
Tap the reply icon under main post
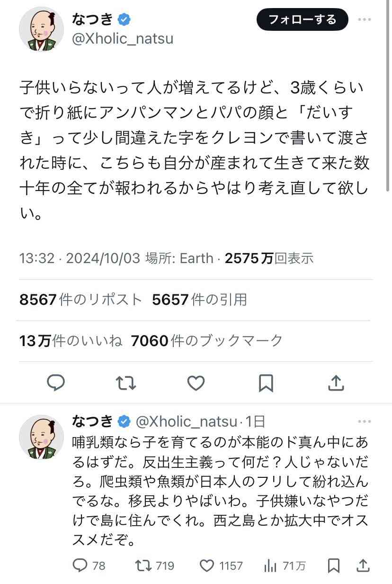coord(56,383)
